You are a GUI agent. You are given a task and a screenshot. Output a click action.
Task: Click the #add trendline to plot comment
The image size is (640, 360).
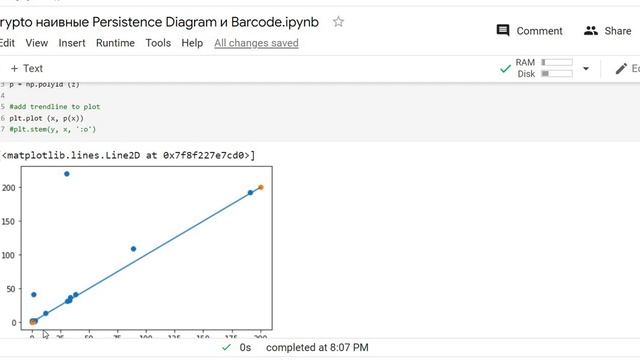(x=55, y=107)
